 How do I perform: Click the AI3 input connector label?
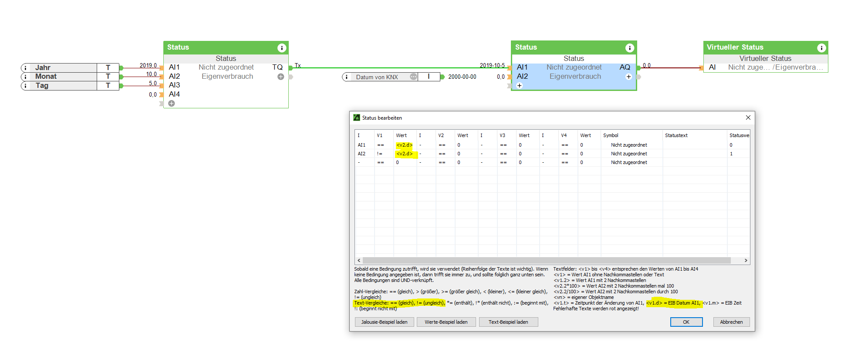[174, 85]
